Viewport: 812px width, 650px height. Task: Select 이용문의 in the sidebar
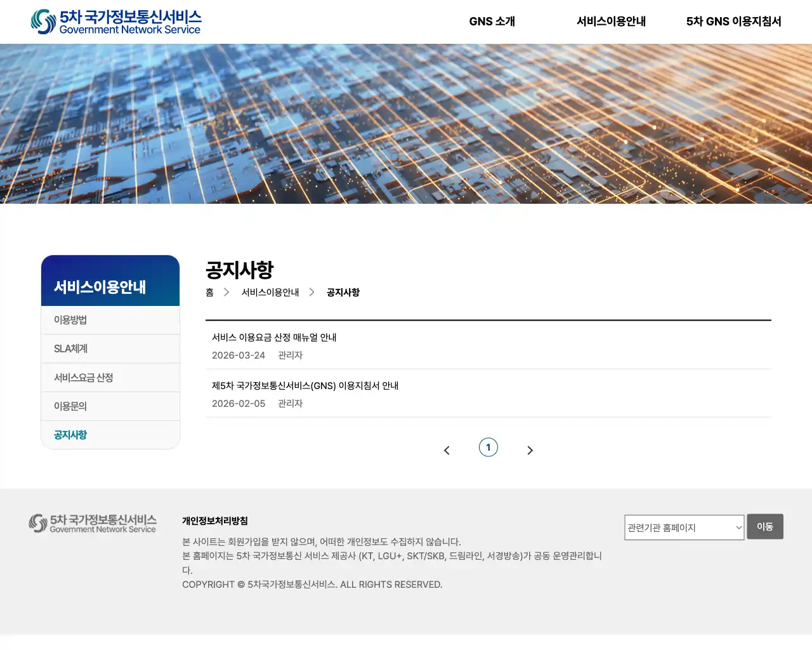tap(70, 406)
